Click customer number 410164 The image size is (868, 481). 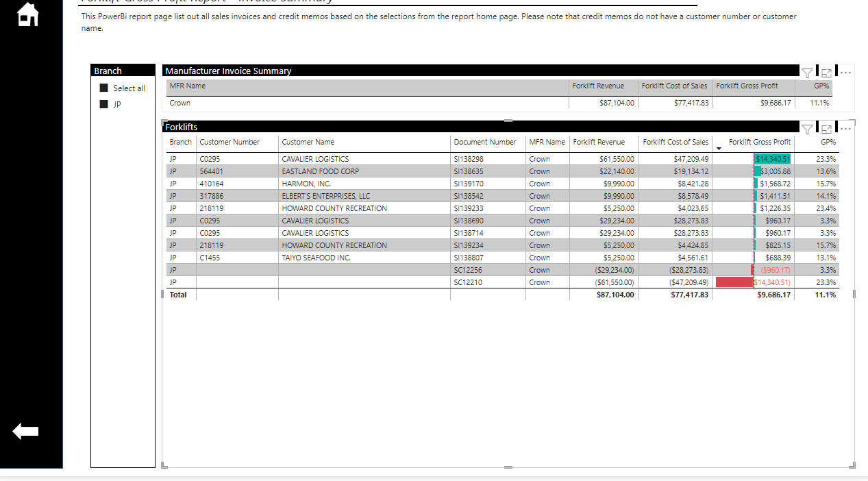click(212, 184)
